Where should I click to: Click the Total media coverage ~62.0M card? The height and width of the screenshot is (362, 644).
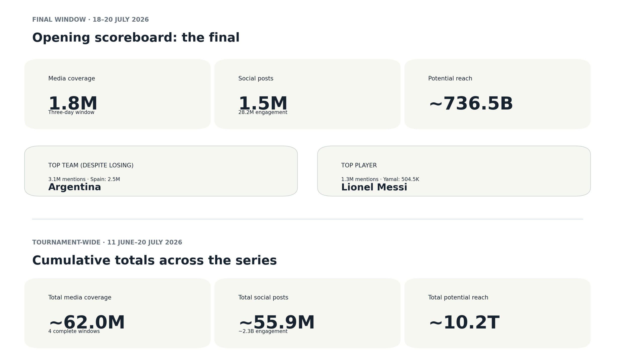(117, 313)
